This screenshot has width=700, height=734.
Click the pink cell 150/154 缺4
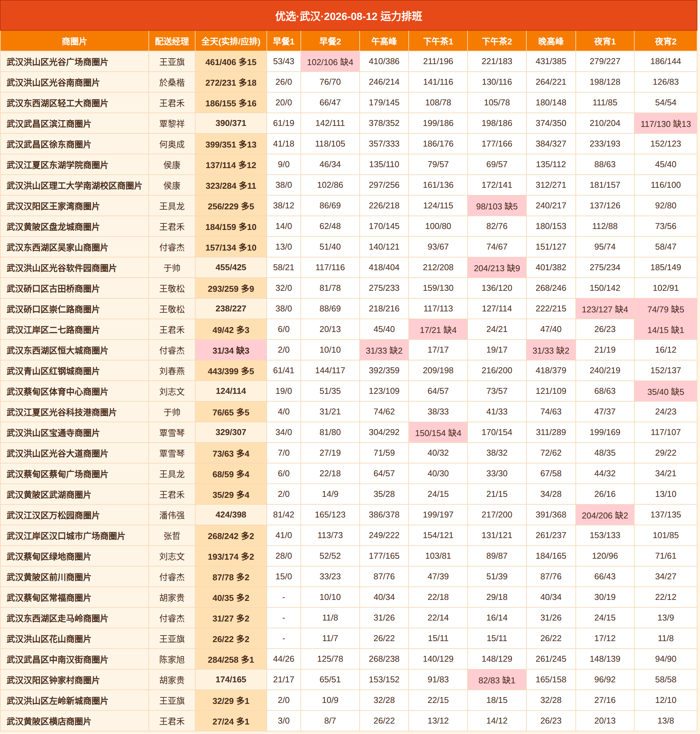[438, 433]
